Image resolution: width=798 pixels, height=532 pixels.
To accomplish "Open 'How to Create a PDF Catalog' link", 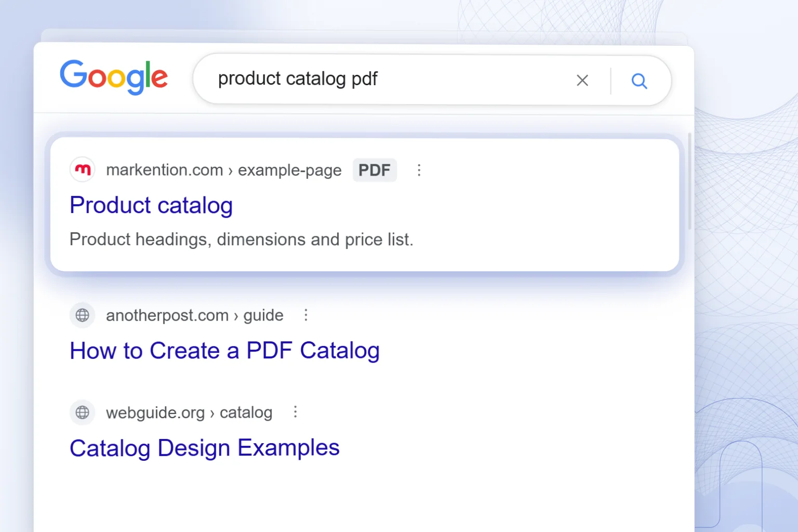I will pyautogui.click(x=224, y=351).
